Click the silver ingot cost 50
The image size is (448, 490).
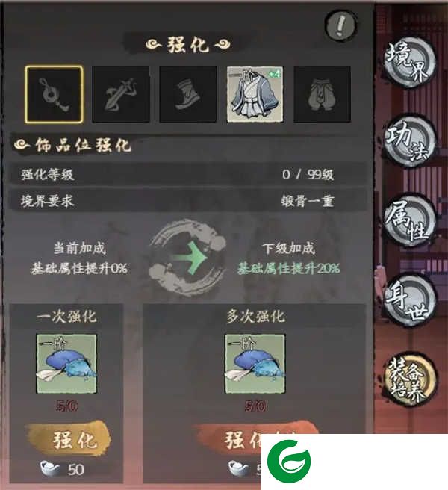[63, 469]
